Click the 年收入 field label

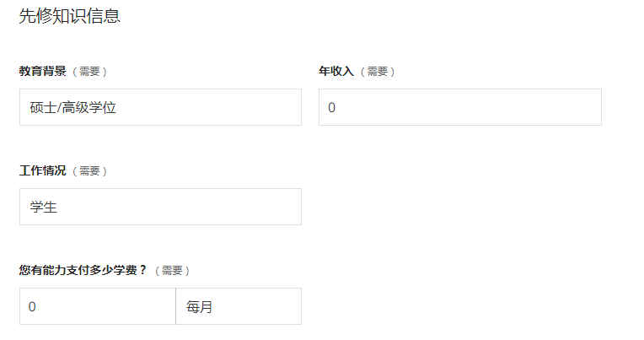pyautogui.click(x=336, y=71)
